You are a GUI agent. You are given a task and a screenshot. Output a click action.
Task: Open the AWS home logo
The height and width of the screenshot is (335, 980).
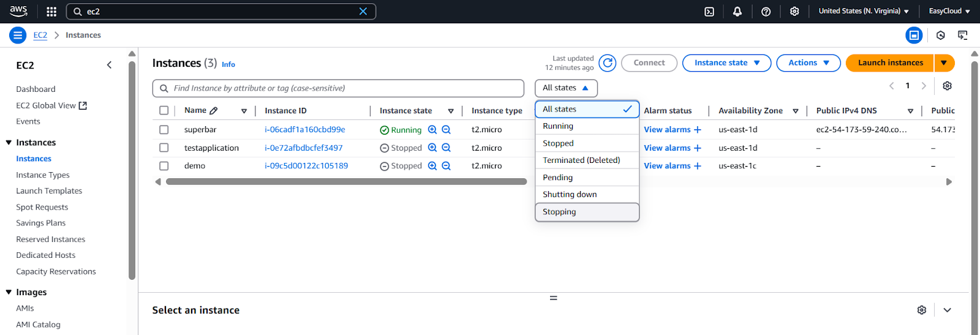(x=18, y=11)
